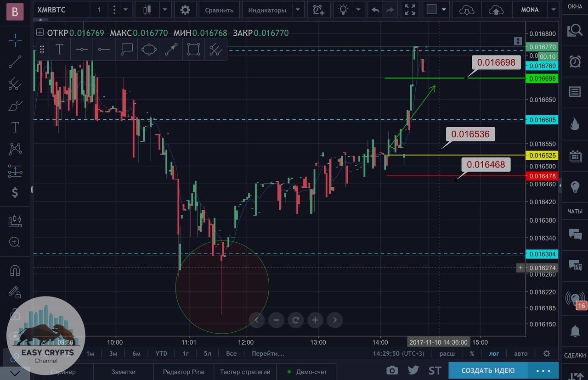
Task: Open alerts clock panel on right sidebar
Action: tap(575, 61)
